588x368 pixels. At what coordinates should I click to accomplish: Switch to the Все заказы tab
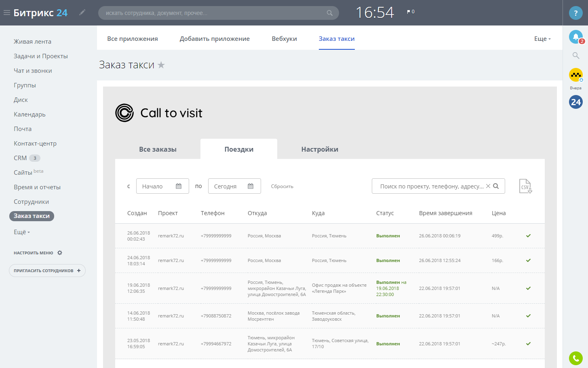tap(158, 149)
